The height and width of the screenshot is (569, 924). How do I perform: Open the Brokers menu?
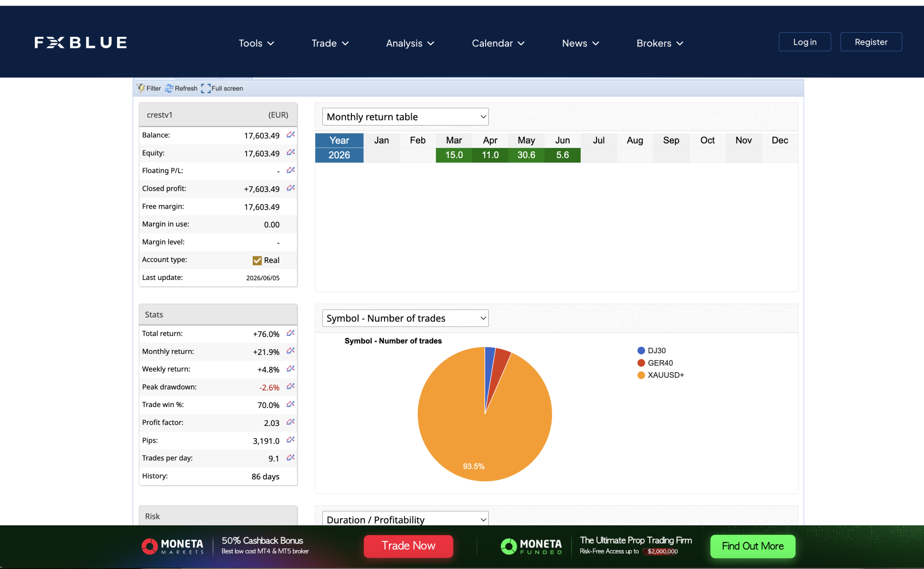[x=660, y=43]
